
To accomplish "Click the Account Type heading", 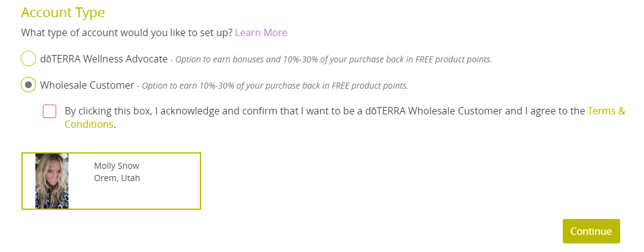I will (x=63, y=12).
